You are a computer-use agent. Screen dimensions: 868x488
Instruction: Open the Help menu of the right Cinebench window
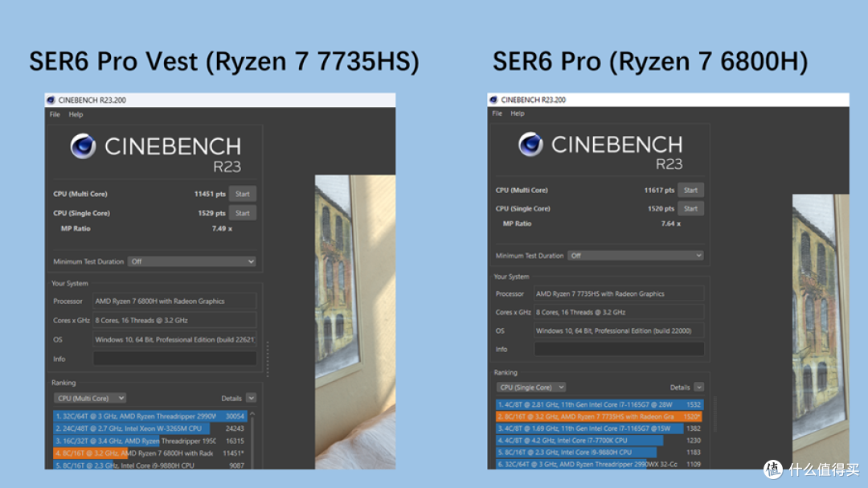point(518,113)
